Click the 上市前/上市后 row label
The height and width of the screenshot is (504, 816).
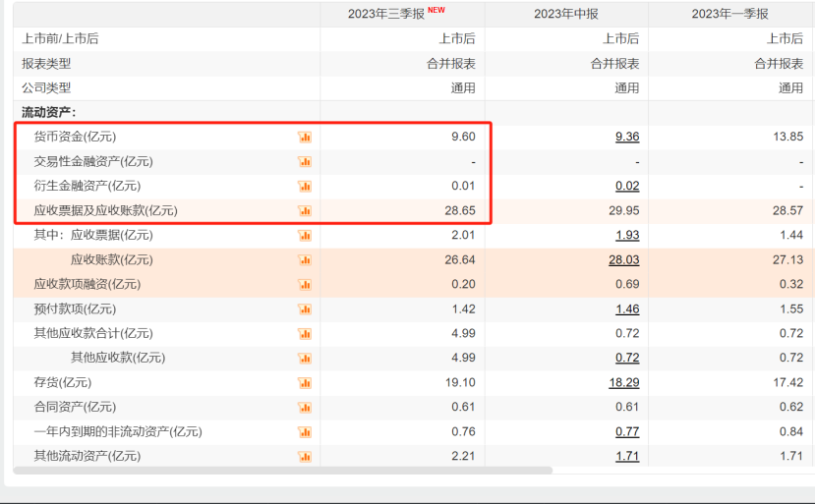60,39
